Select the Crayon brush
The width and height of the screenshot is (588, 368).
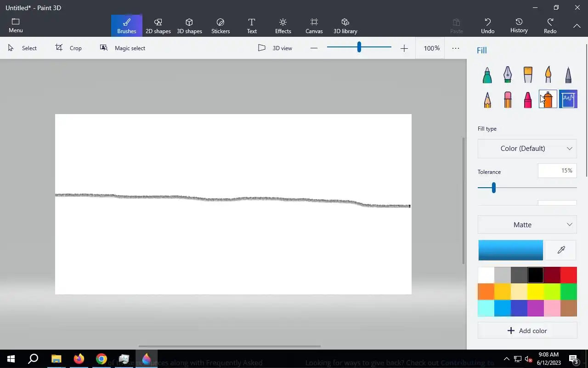tap(528, 99)
